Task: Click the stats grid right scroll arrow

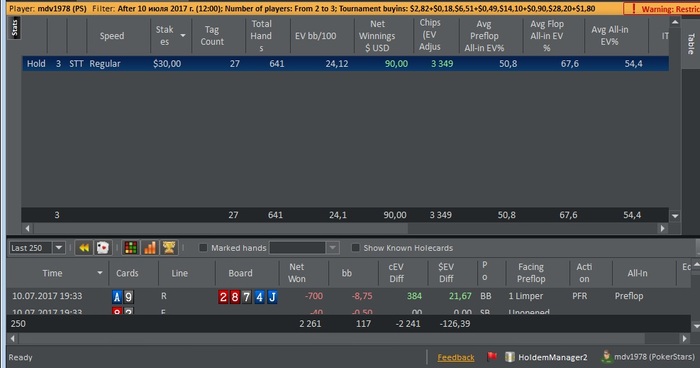Action: click(662, 228)
